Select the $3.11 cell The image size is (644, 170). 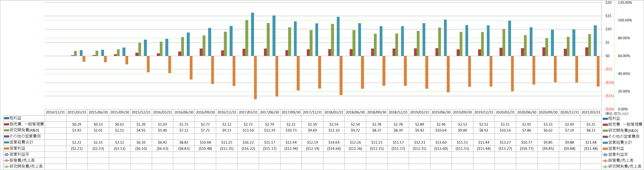(505, 124)
